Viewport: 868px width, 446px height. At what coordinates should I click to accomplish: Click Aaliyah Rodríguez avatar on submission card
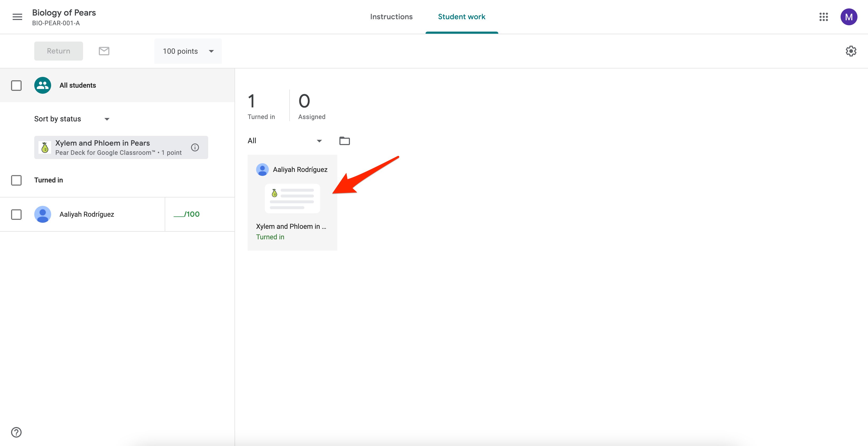point(262,169)
